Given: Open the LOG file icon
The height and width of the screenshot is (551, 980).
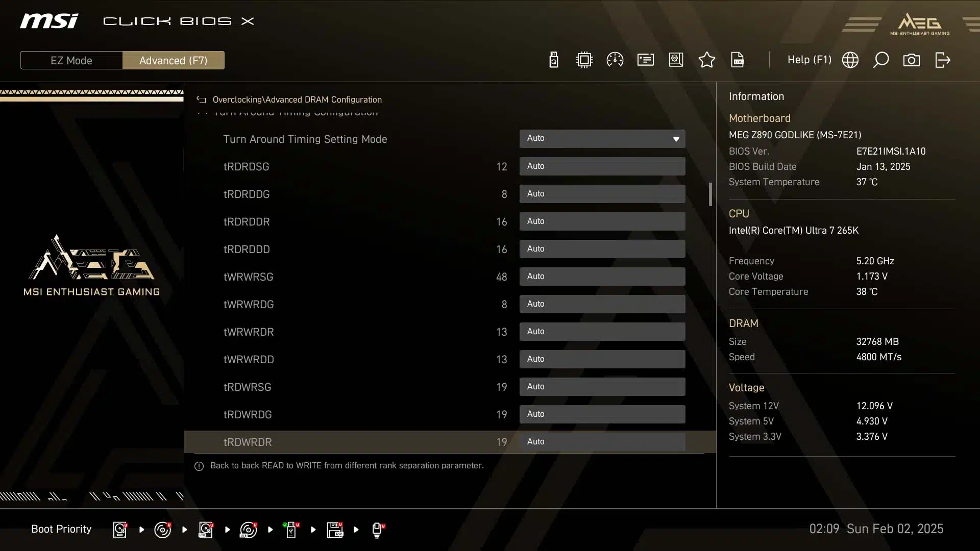Looking at the screenshot, I should 738,60.
